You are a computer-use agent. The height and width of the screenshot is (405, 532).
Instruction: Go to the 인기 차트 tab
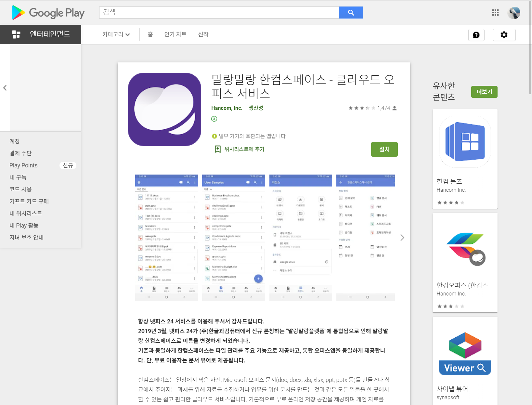click(175, 34)
